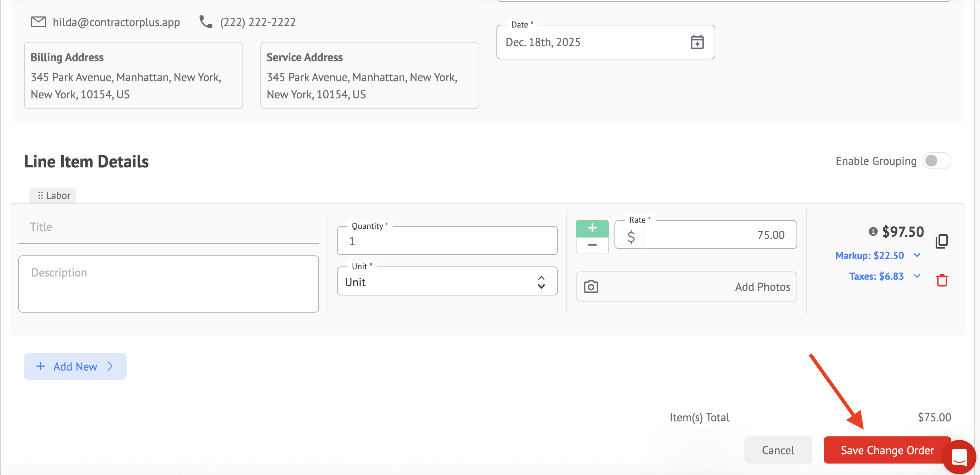Image resolution: width=980 pixels, height=475 pixels.
Task: Open the date calendar picker icon
Action: 697,42
